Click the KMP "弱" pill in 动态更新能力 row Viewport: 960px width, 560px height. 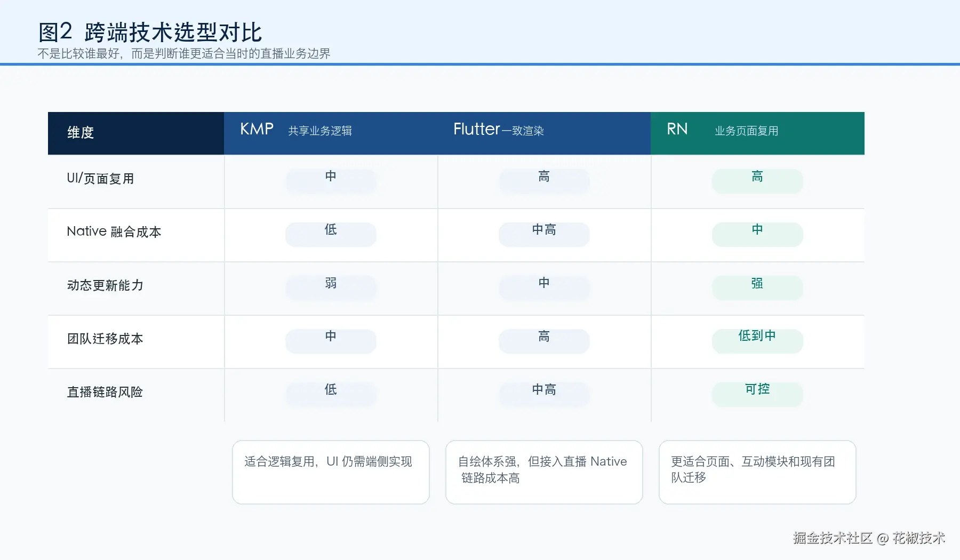[331, 287]
